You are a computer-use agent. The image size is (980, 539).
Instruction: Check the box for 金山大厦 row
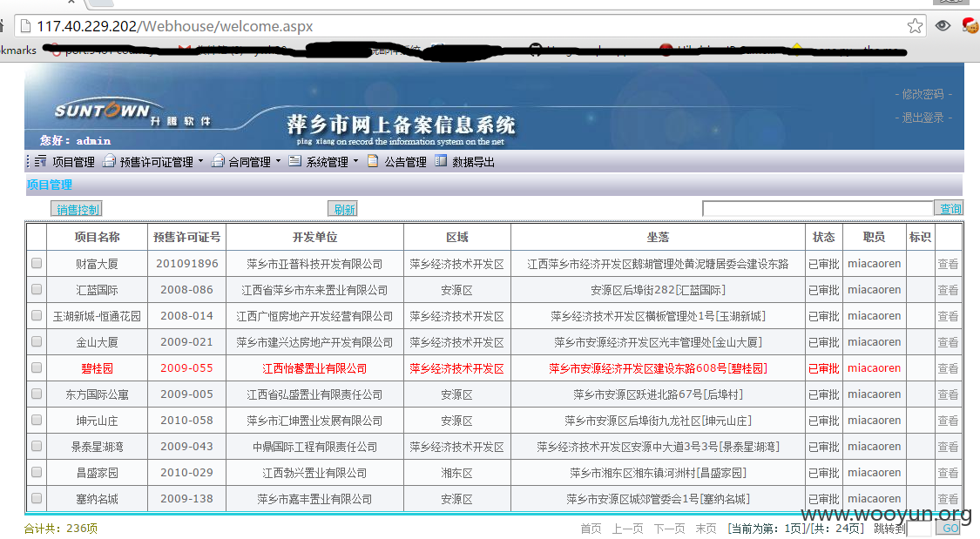[37, 341]
